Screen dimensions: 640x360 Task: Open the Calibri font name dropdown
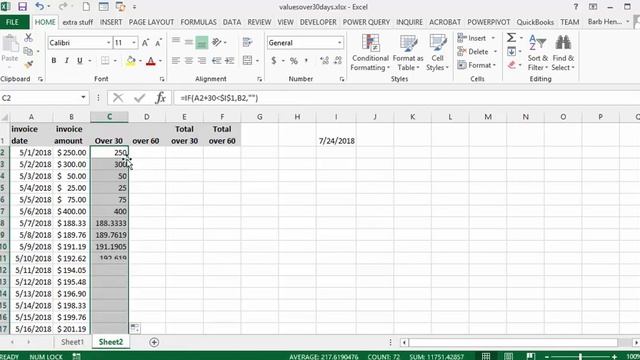tap(109, 42)
